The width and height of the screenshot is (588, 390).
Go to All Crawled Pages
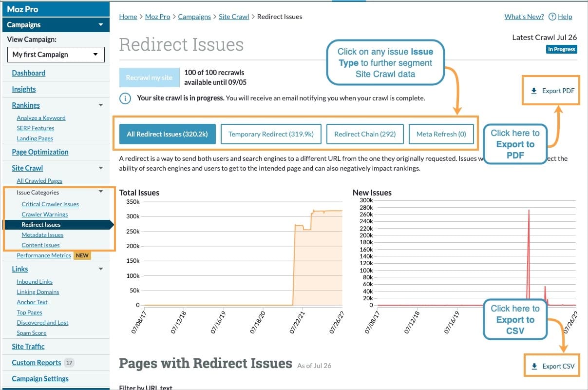click(39, 180)
